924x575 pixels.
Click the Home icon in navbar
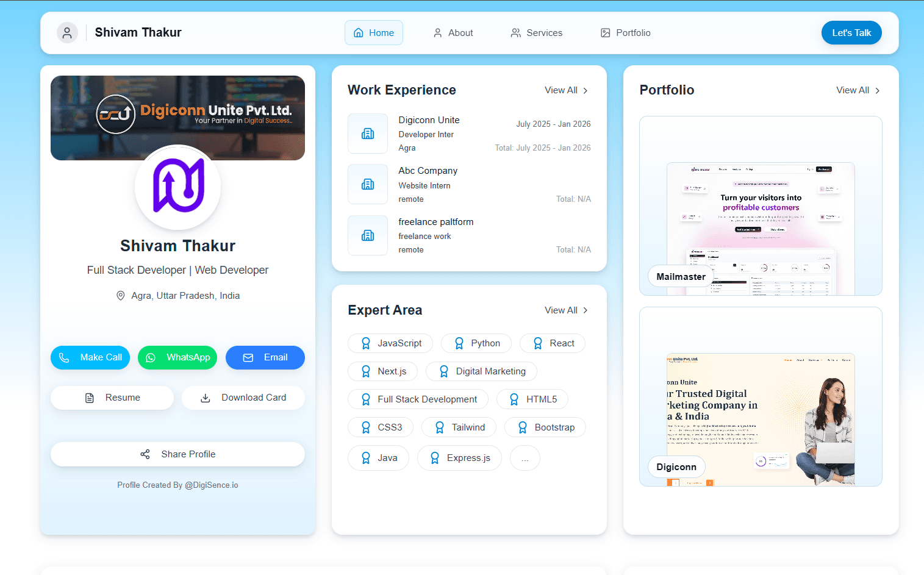pos(359,33)
